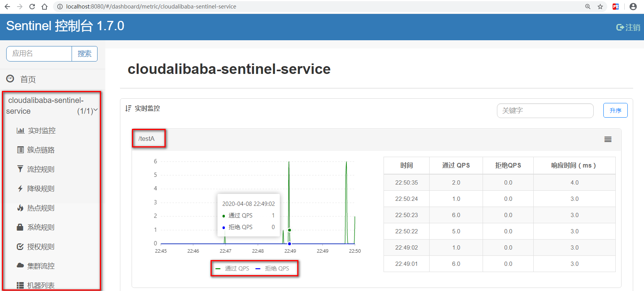Click the filter icon for 流控规则
This screenshot has width=644, height=291.
pos(20,169)
